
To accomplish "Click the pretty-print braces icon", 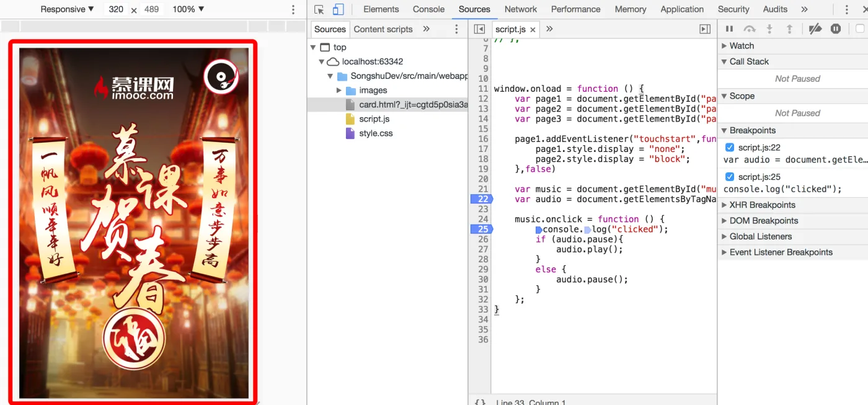I will coord(480,402).
